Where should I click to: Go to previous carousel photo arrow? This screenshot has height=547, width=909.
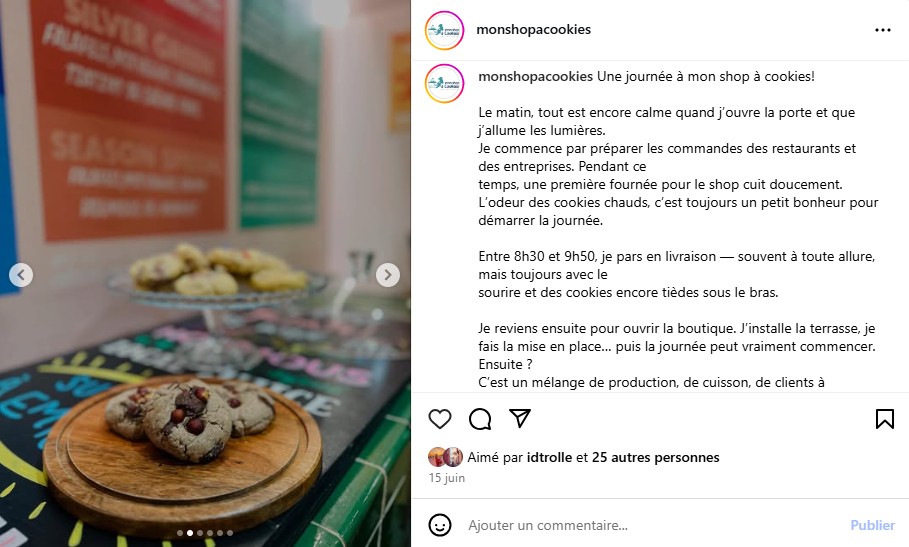[x=21, y=275]
